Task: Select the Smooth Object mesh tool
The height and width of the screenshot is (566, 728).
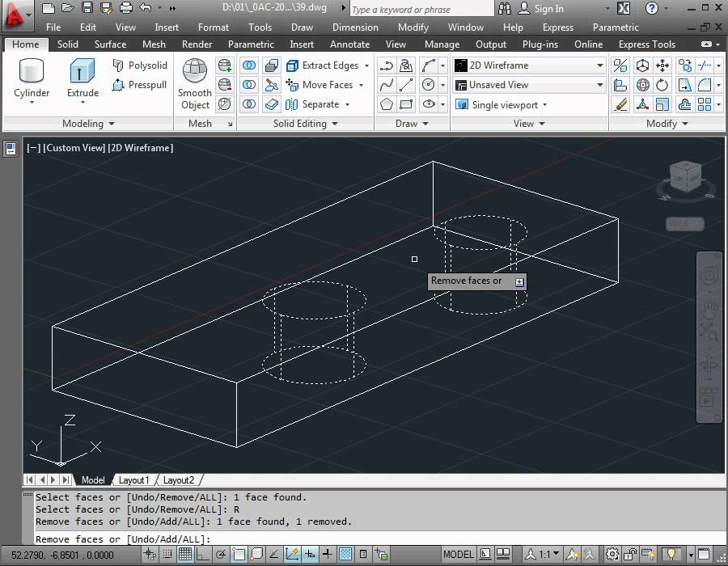Action: click(x=194, y=85)
